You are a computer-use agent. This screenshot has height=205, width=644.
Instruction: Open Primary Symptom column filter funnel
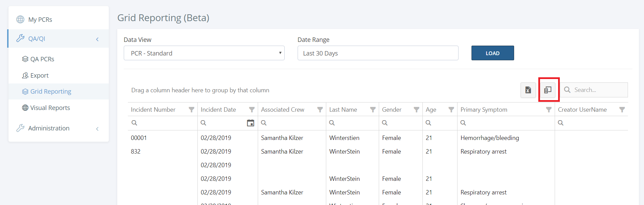pyautogui.click(x=549, y=110)
